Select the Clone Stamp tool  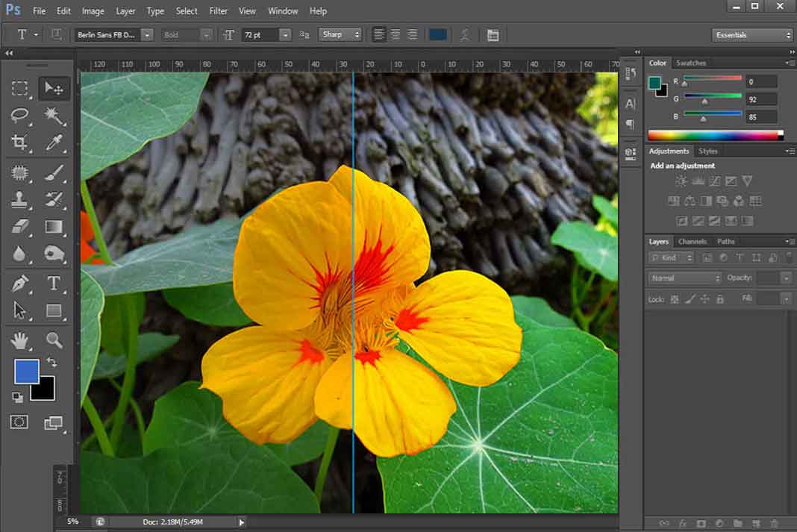[x=20, y=200]
